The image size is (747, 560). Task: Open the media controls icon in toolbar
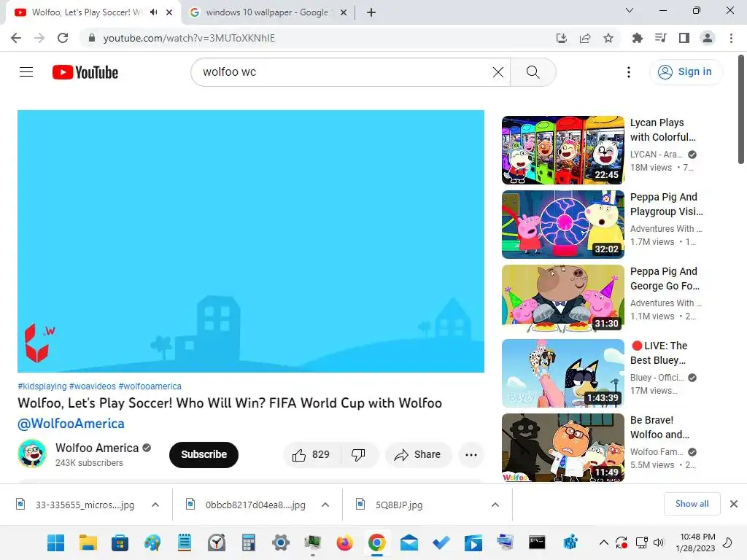660,38
